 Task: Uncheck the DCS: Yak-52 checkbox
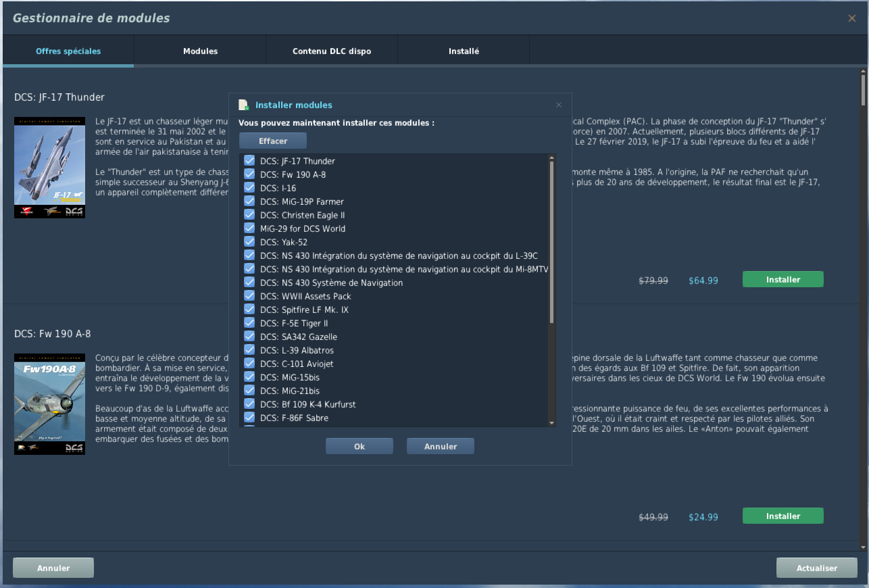click(249, 242)
